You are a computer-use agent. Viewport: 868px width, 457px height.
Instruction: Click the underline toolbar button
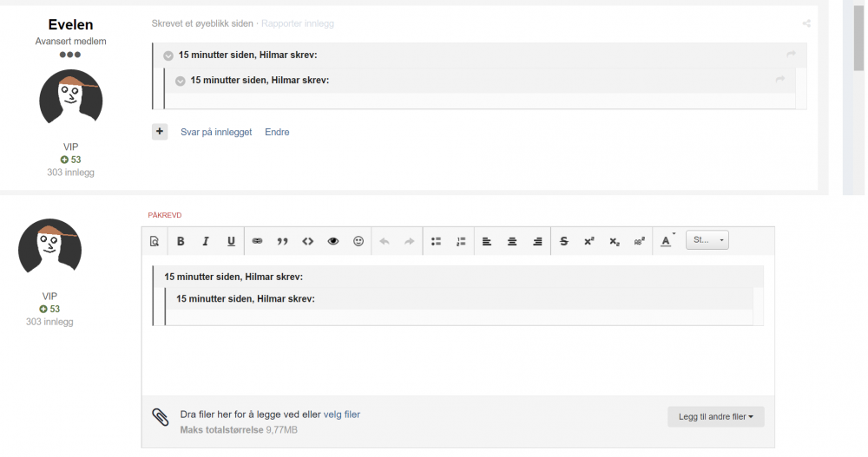click(231, 241)
